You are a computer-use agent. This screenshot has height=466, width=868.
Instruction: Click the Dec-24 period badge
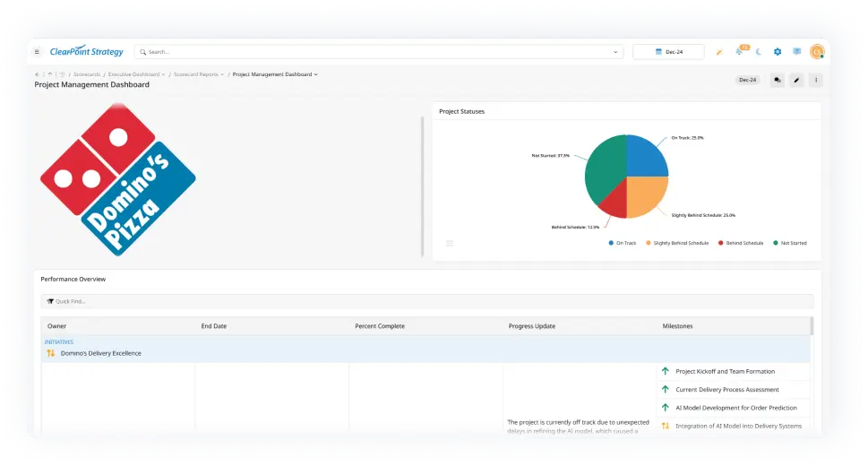click(747, 80)
